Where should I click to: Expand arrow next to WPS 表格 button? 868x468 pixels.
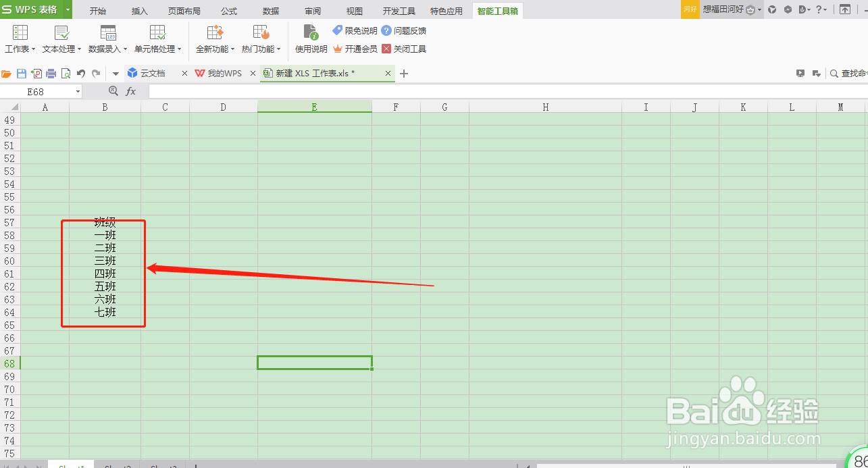click(68, 9)
